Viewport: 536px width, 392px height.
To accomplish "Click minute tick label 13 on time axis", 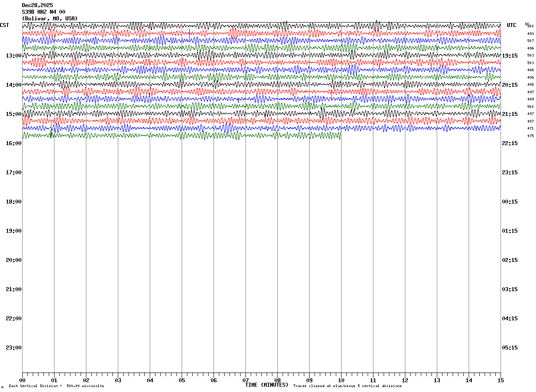I will 437,380.
